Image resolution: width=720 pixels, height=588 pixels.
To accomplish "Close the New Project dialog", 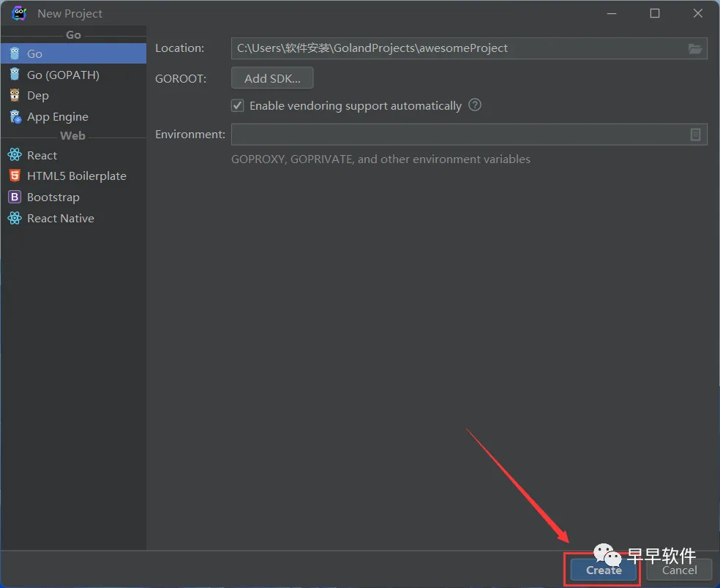I will (698, 13).
